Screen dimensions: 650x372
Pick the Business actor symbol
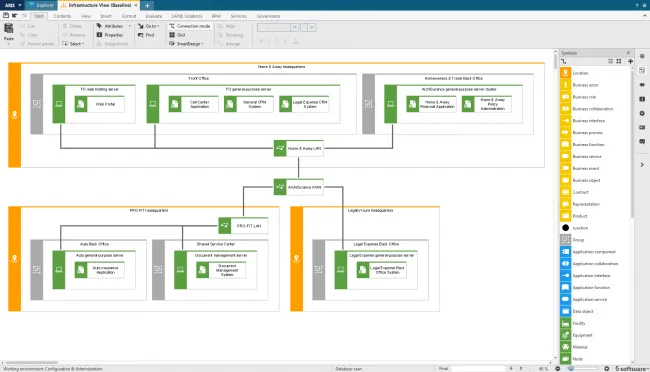(x=565, y=85)
